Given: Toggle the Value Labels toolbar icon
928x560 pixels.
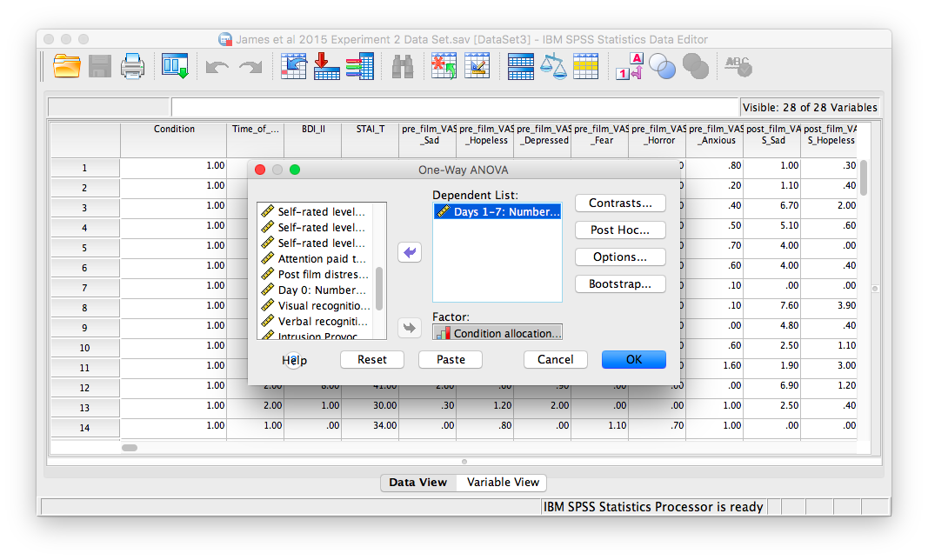Looking at the screenshot, I should (x=629, y=66).
